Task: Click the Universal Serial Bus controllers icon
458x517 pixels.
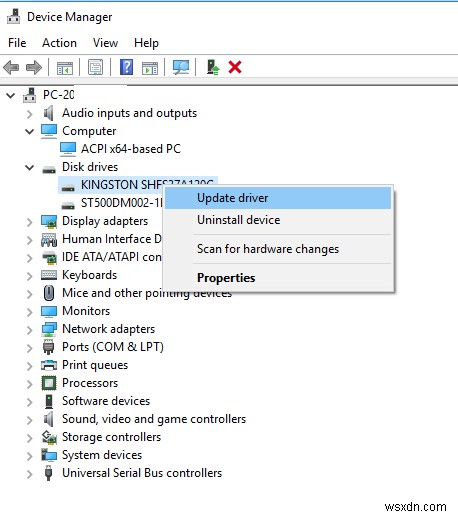Action: click(x=48, y=473)
